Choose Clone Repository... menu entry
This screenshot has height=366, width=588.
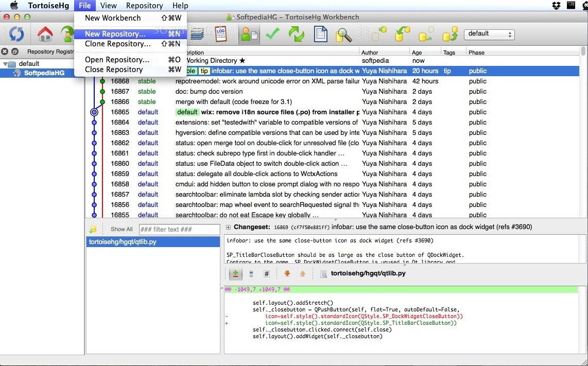(130, 44)
